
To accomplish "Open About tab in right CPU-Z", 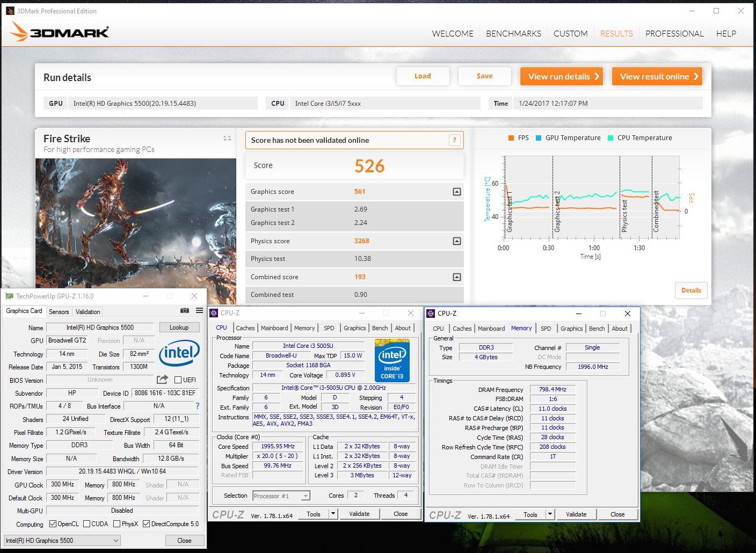I will point(620,329).
